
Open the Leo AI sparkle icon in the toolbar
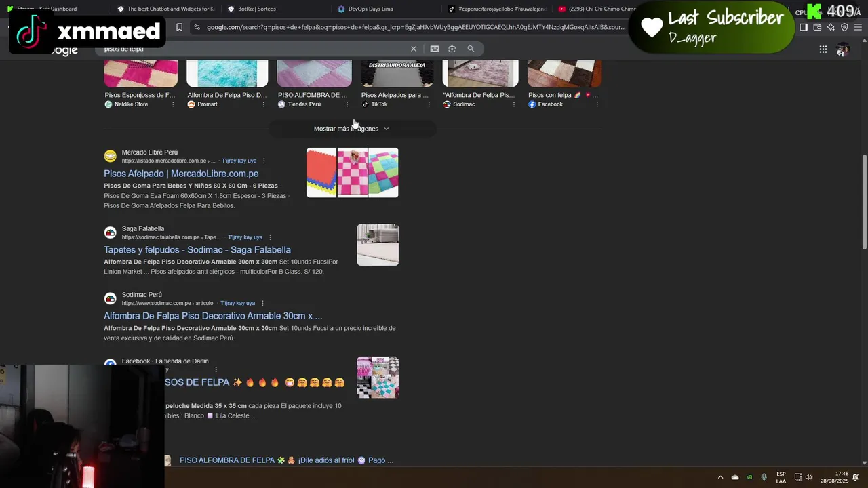tap(831, 27)
